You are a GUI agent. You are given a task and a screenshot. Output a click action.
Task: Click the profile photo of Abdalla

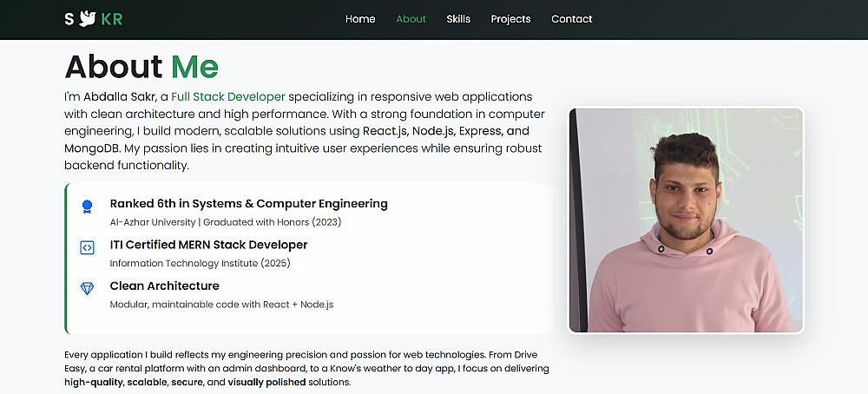click(x=686, y=220)
